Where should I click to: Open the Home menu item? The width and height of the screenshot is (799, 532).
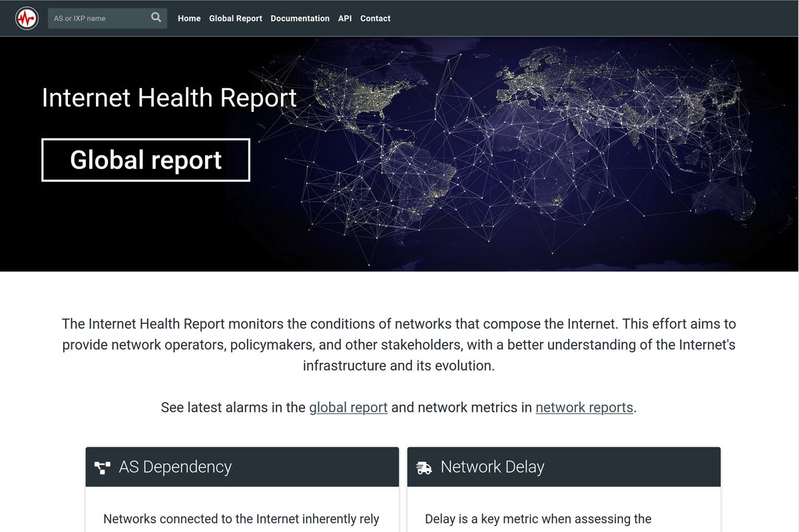(189, 19)
